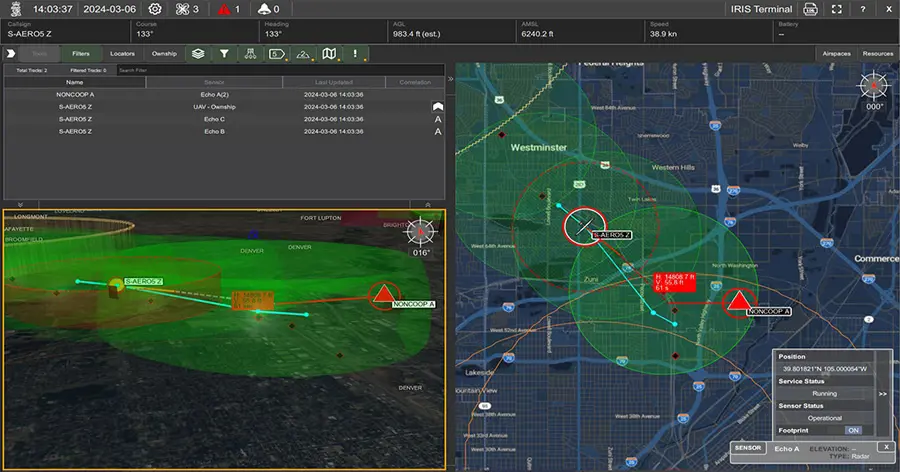Click the crest logo at top left
This screenshot has width=900, height=472.
click(16, 9)
